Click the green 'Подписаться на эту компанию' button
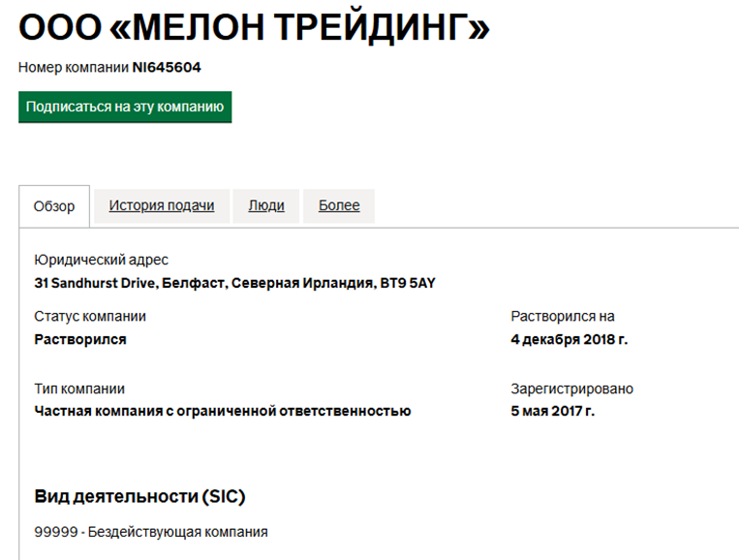 [125, 107]
